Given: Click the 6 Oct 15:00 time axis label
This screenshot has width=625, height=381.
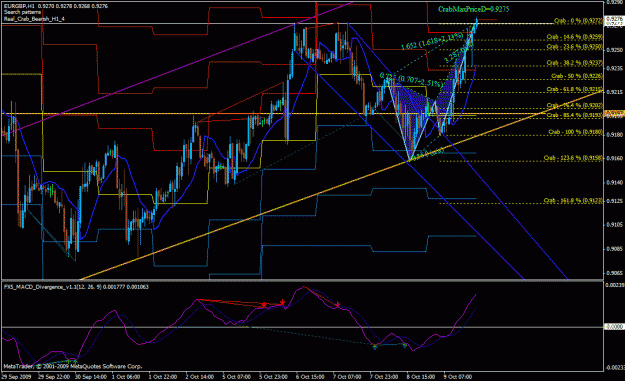Looking at the screenshot, I should point(310,377).
